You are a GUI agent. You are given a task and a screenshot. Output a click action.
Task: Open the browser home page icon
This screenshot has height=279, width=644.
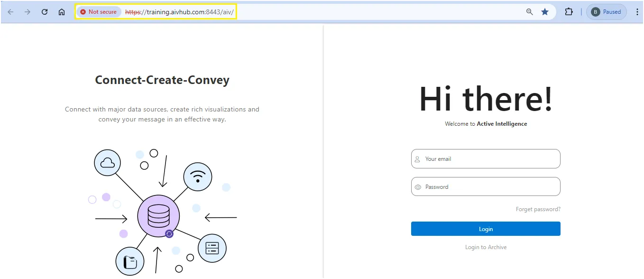pyautogui.click(x=62, y=12)
